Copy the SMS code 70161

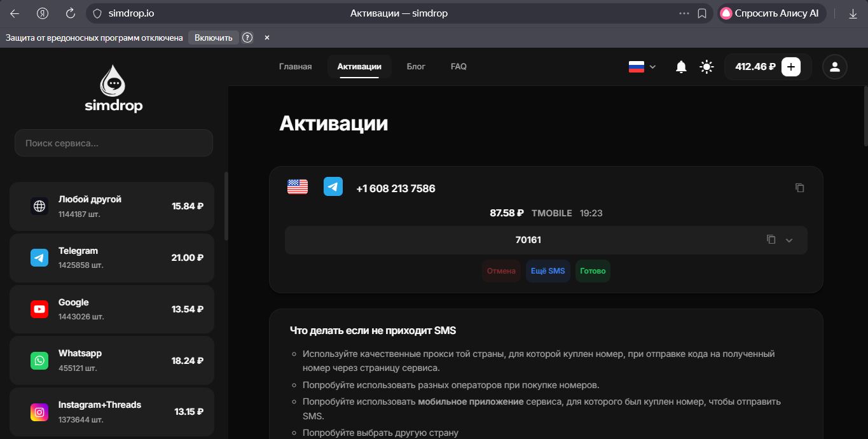(771, 239)
